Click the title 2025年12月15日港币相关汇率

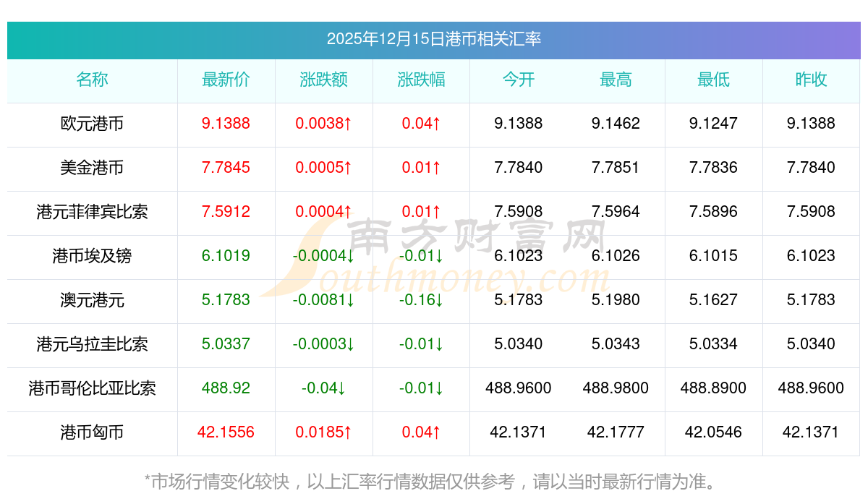[434, 39]
